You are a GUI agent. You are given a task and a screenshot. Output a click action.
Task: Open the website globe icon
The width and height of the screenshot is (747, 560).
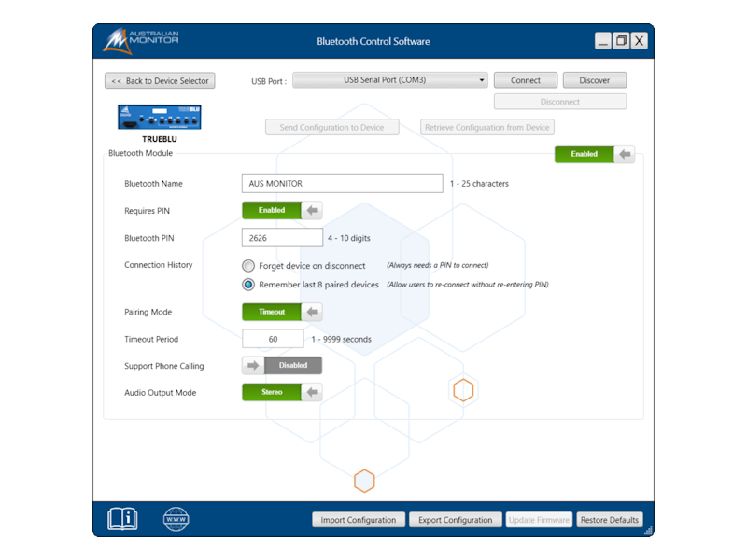(176, 519)
